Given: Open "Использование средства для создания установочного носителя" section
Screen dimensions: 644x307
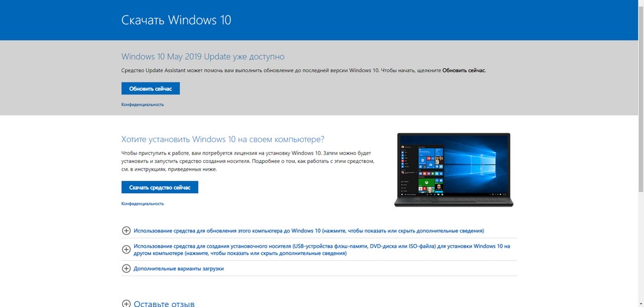Looking at the screenshot, I should pos(321,250).
